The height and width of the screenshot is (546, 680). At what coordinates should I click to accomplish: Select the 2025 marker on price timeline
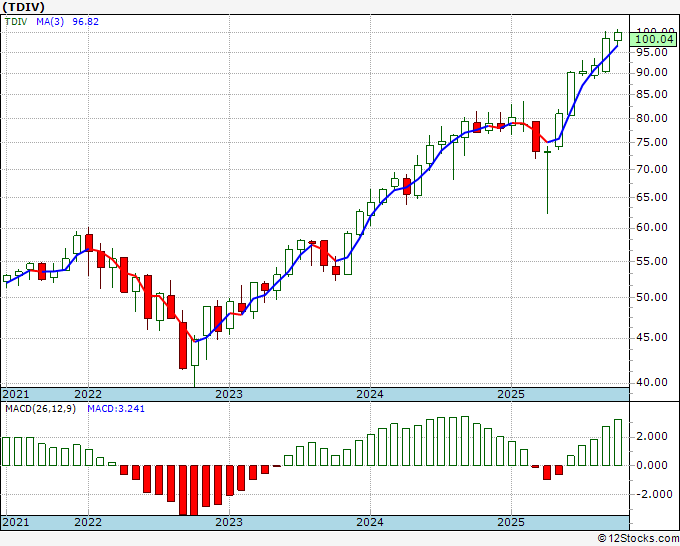click(511, 394)
